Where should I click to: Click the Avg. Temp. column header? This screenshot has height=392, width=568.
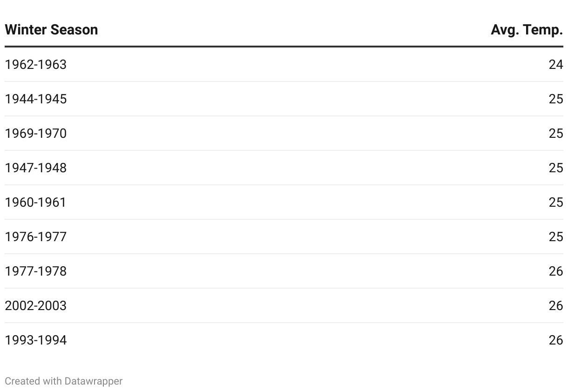coord(527,30)
